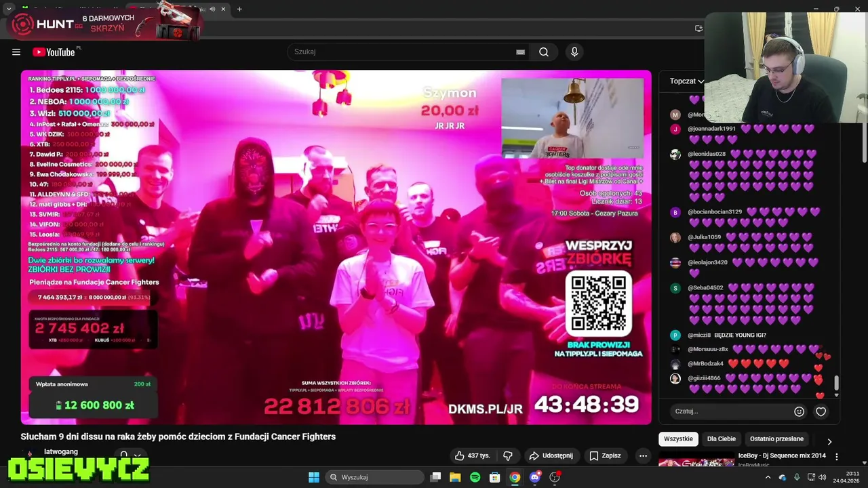This screenshot has height=488, width=868.
Task: Pause the livestream video player
Action: tap(336, 247)
